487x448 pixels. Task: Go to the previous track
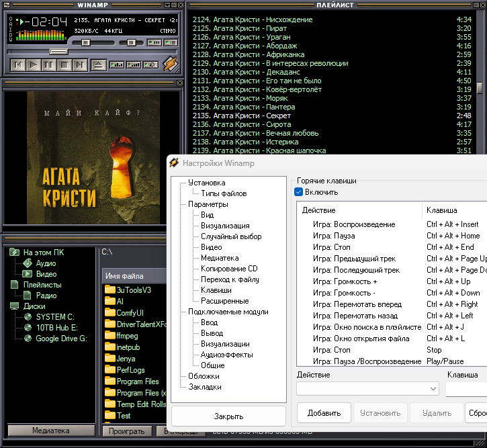tap(18, 65)
